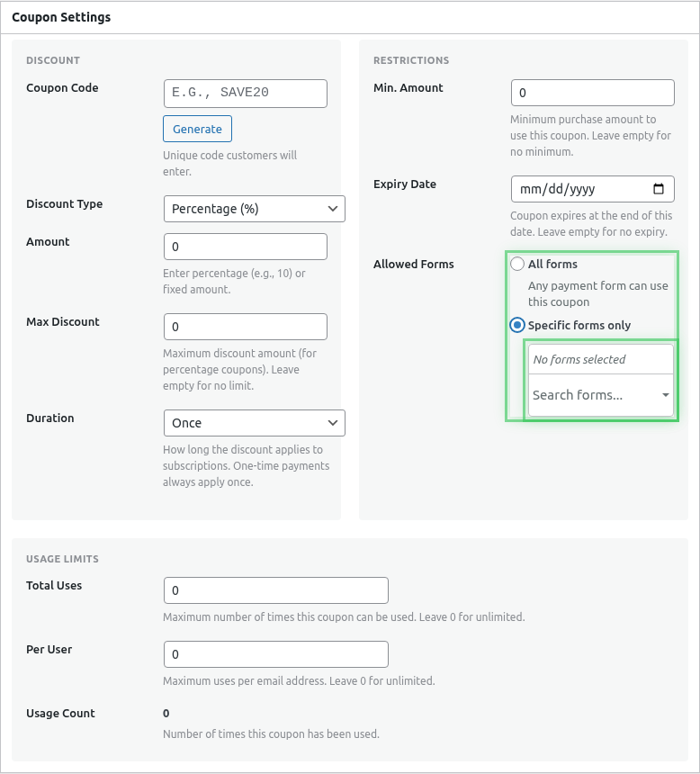Image resolution: width=700 pixels, height=774 pixels.
Task: Click the Generate coupon code button
Action: (x=197, y=128)
